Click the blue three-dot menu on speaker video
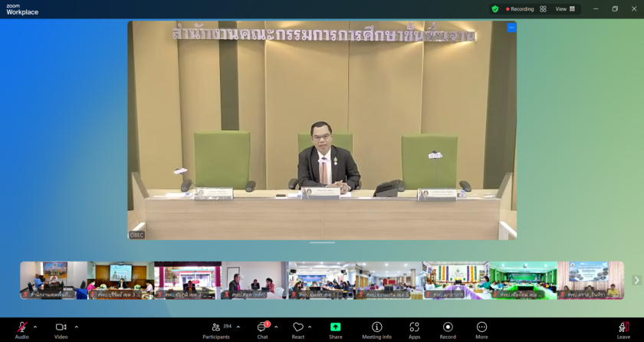Image resolution: width=644 pixels, height=342 pixels. coord(511,28)
